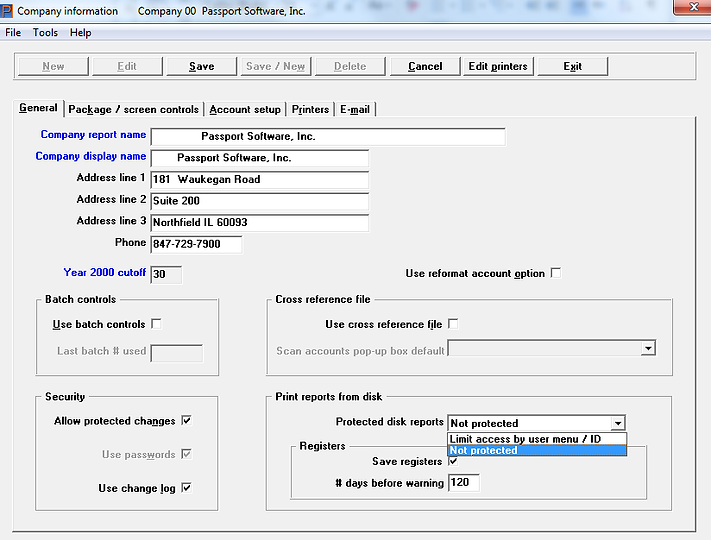Image resolution: width=711 pixels, height=540 pixels.
Task: Click the Passport app icon in title bar
Action: pos(6,10)
